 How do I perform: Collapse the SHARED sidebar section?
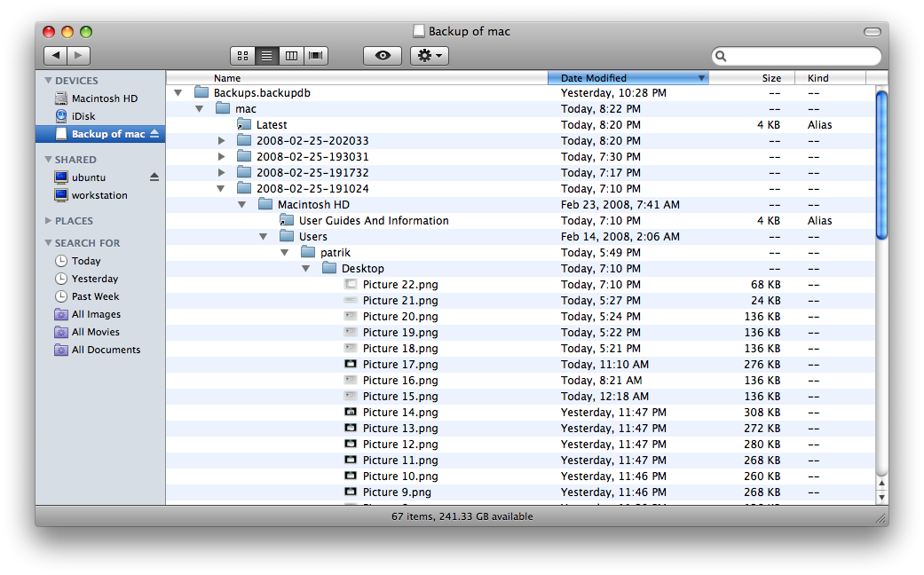tap(48, 159)
